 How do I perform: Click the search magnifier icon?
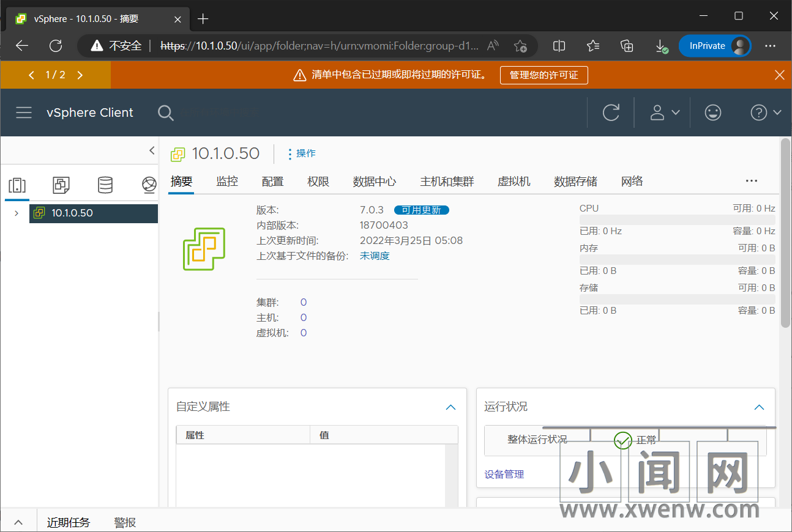tap(165, 113)
